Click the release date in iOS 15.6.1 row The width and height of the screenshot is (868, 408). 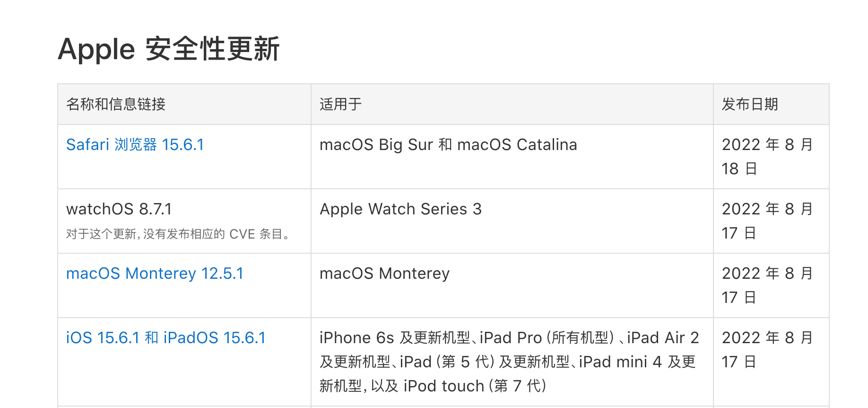pyautogui.click(x=767, y=349)
